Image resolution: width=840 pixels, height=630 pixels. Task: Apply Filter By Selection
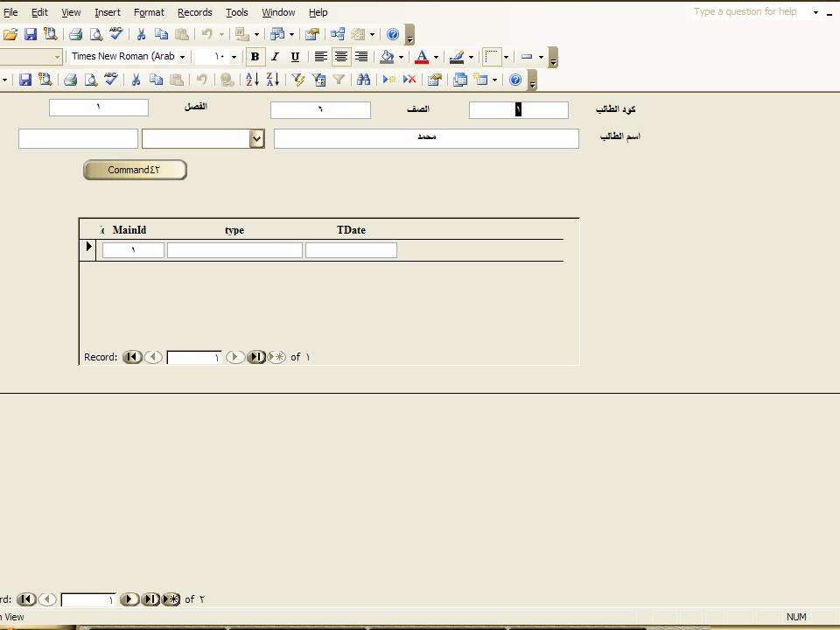298,80
